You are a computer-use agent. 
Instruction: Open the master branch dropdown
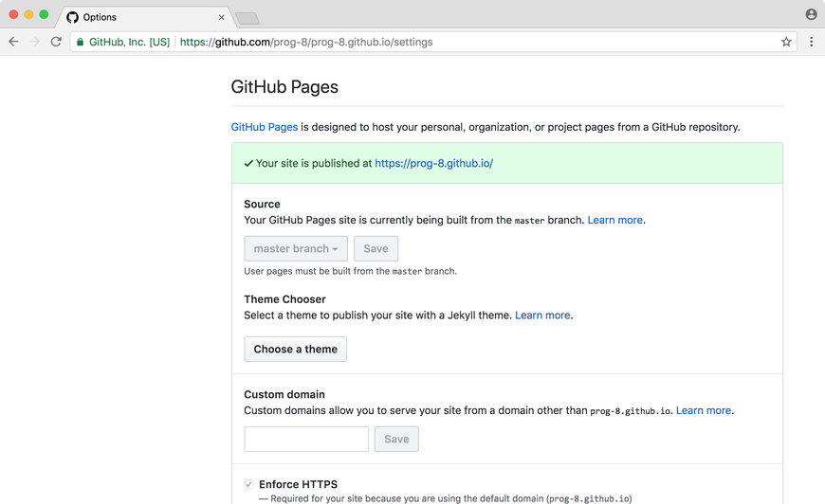pyautogui.click(x=296, y=248)
